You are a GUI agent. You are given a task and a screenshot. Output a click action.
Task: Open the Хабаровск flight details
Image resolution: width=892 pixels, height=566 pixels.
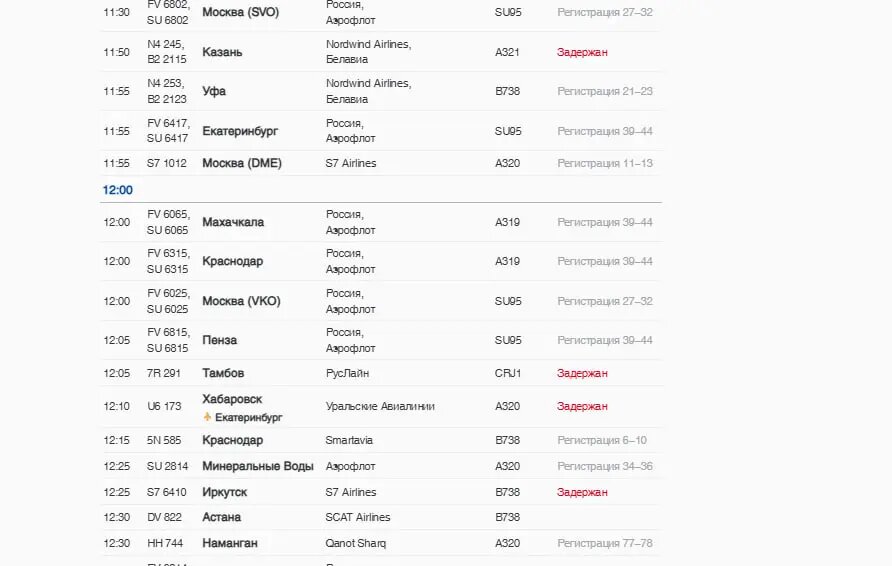tap(232, 399)
